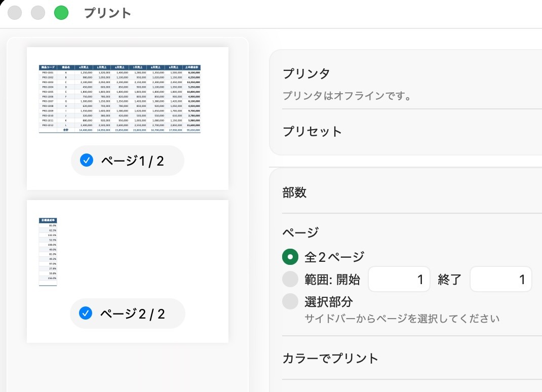Image resolution: width=542 pixels, height=392 pixels.
Task: Select the 全2ページ radio button
Action: click(x=290, y=257)
